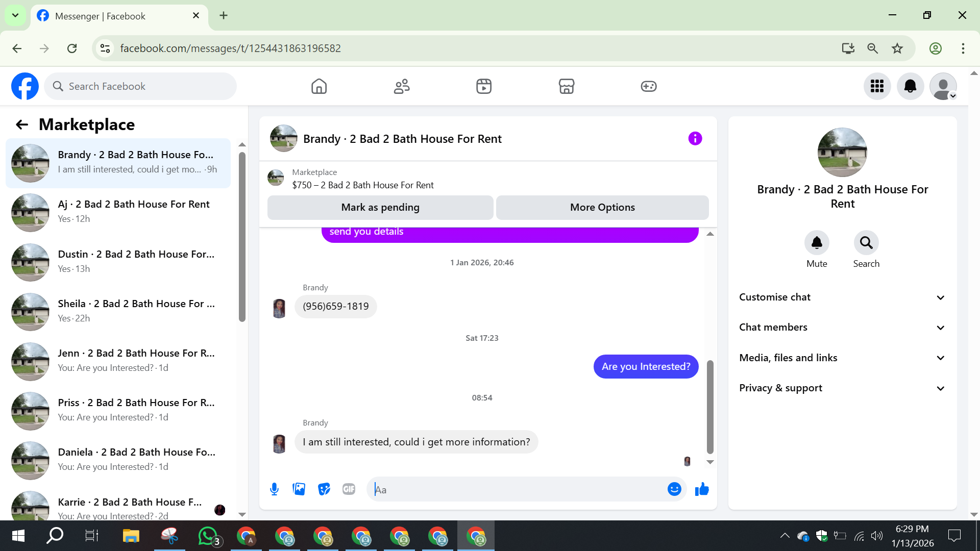980x551 pixels.
Task: Open the emoji picker in message box
Action: (674, 489)
